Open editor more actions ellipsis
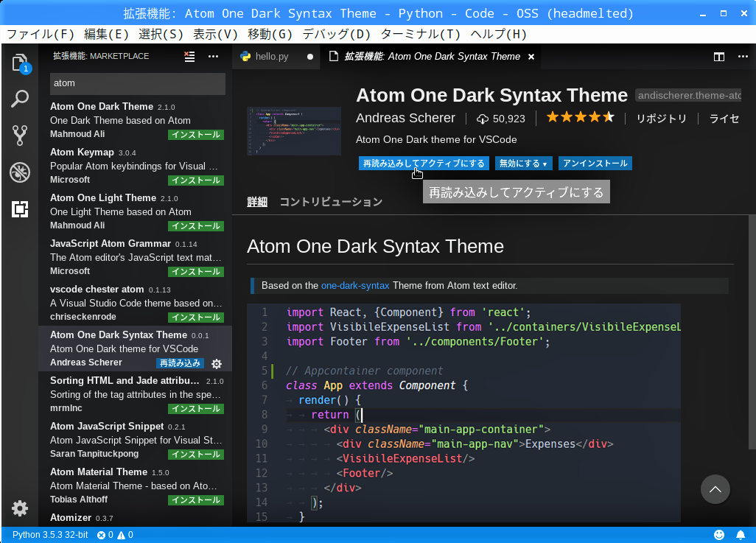 pos(743,57)
